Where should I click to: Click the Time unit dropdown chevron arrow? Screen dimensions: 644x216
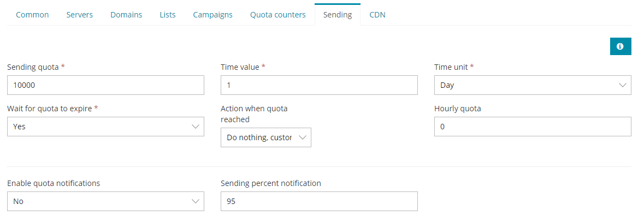pos(622,85)
